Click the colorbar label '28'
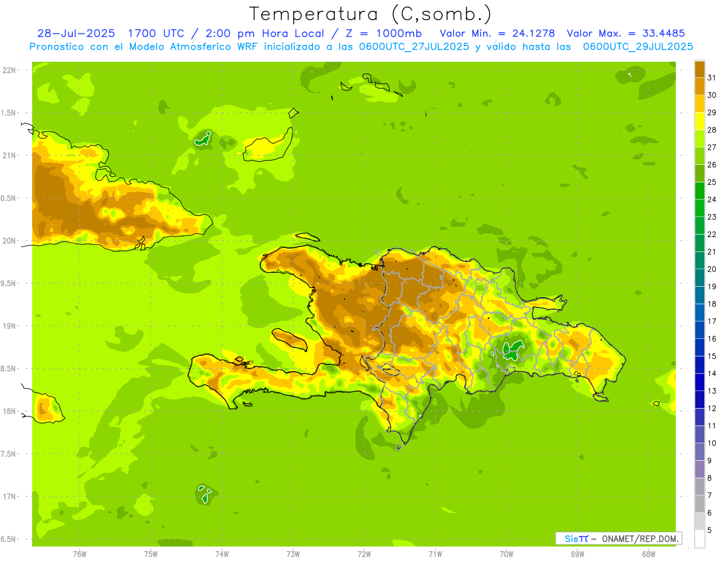 coord(712,130)
